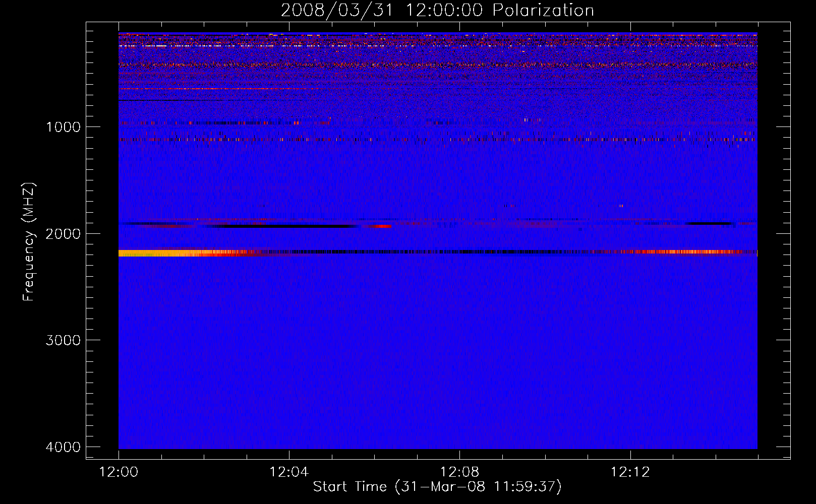816x504 pixels.
Task: Click the plot title '2008/03/31 12:00:00 Polarization'
Action: (437, 10)
